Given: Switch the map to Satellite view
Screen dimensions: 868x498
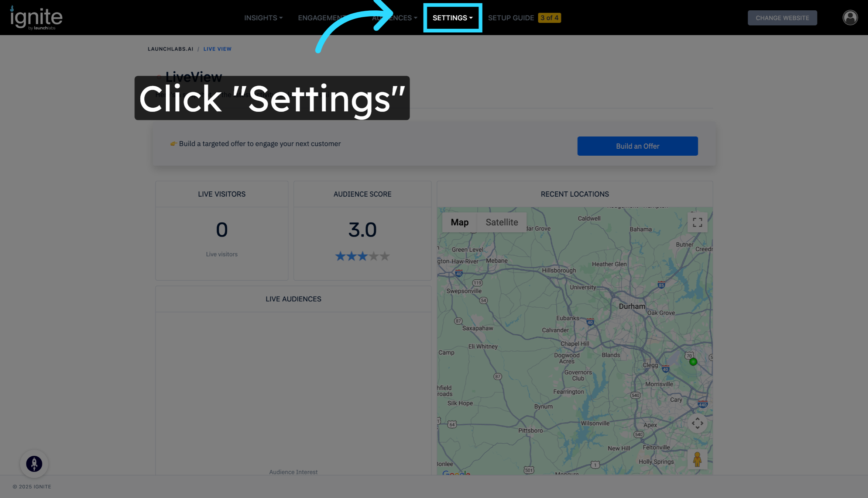Looking at the screenshot, I should point(501,222).
